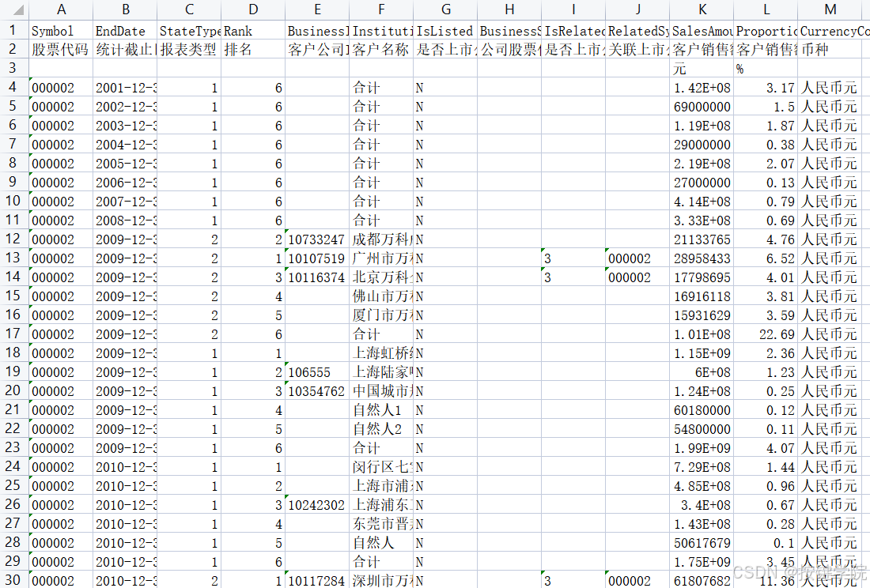Click the Rank header cell
The height and width of the screenshot is (588, 870).
pyautogui.click(x=253, y=31)
